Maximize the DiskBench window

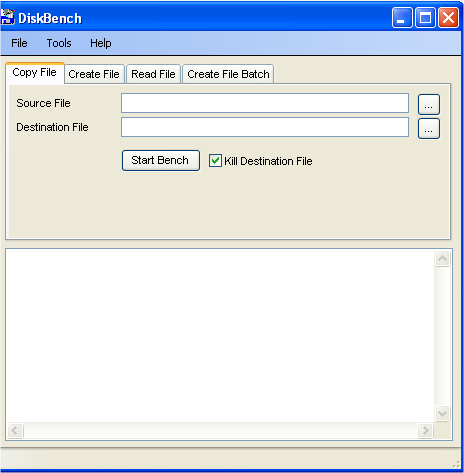[425, 18]
